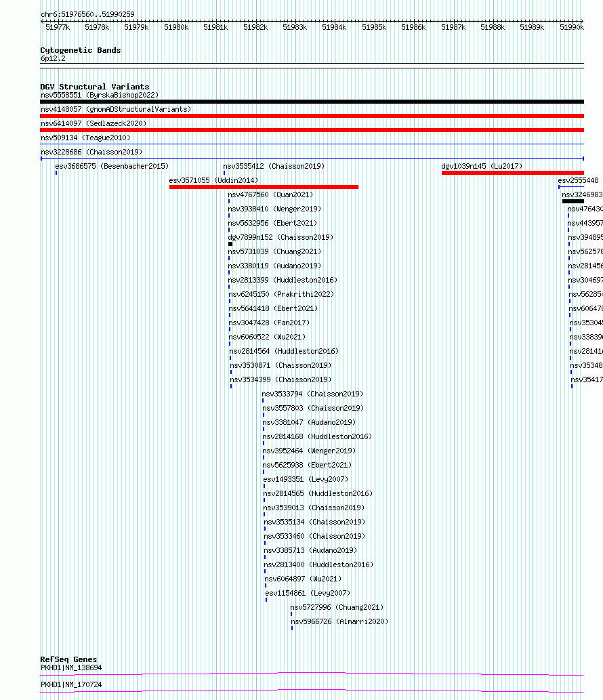The width and height of the screenshot is (603, 700).
Task: Click the 6p12.2 cytogenetic band label
Action: (53, 58)
